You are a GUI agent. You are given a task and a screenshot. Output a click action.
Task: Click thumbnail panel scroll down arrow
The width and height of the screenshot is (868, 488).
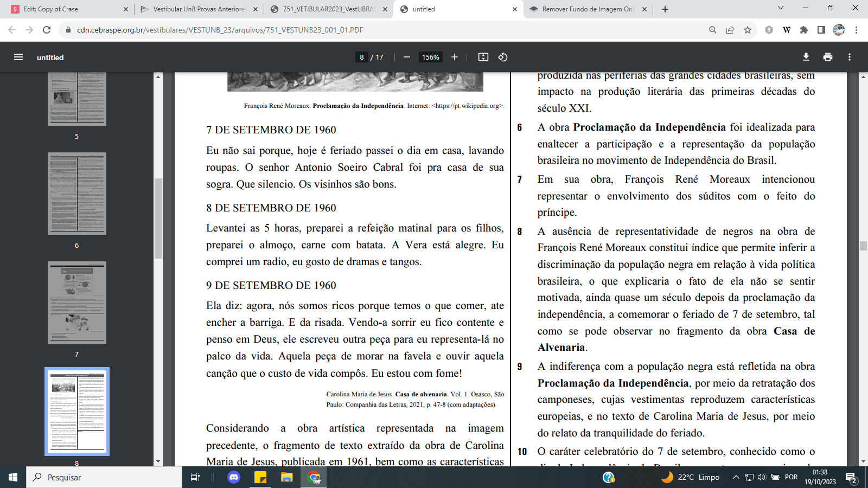[x=158, y=462]
